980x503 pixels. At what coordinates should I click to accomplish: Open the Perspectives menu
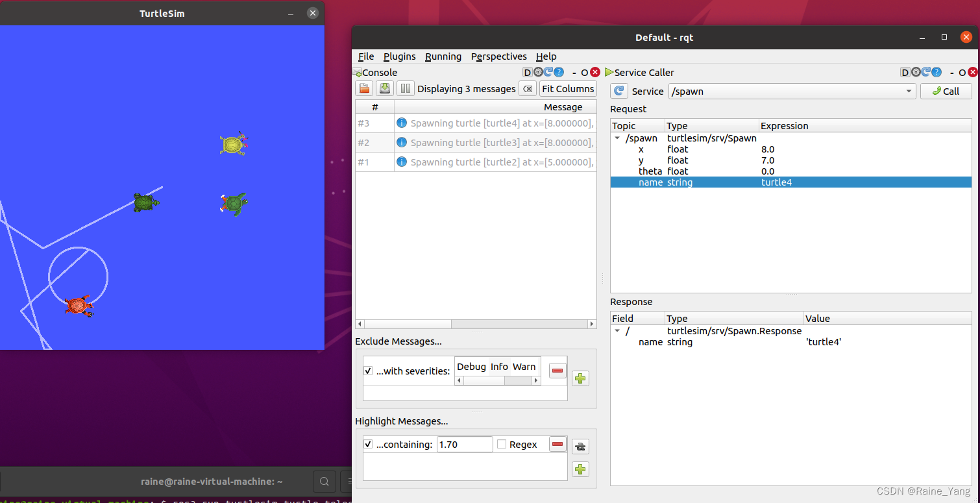point(498,56)
